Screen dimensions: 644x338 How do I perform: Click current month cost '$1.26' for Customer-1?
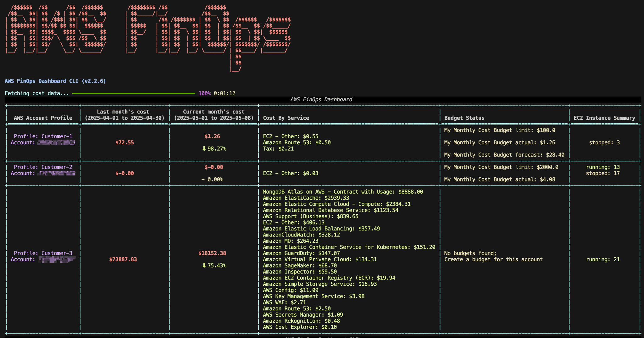coord(212,136)
